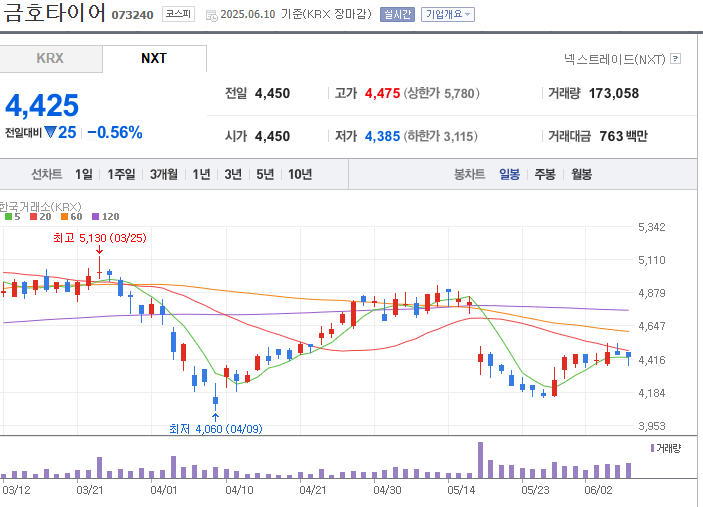Select the 월봉 monthly candle chart
Image resolution: width=703 pixels, height=507 pixels.
pos(581,174)
